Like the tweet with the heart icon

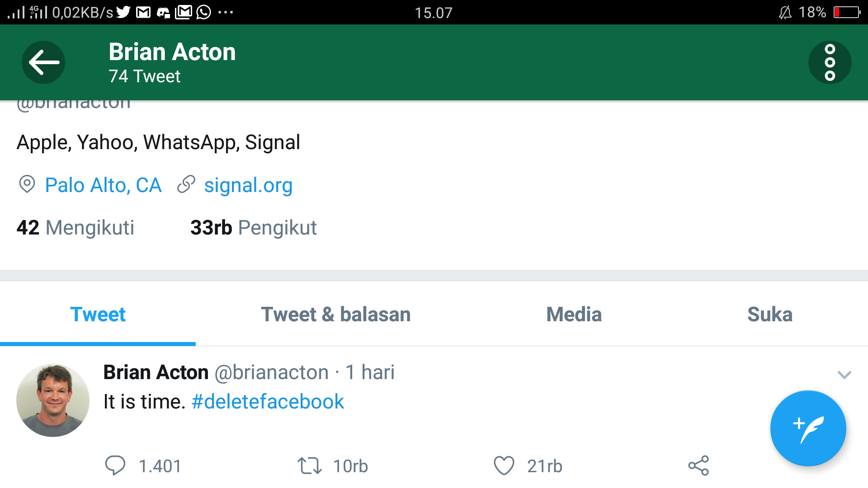point(504,466)
